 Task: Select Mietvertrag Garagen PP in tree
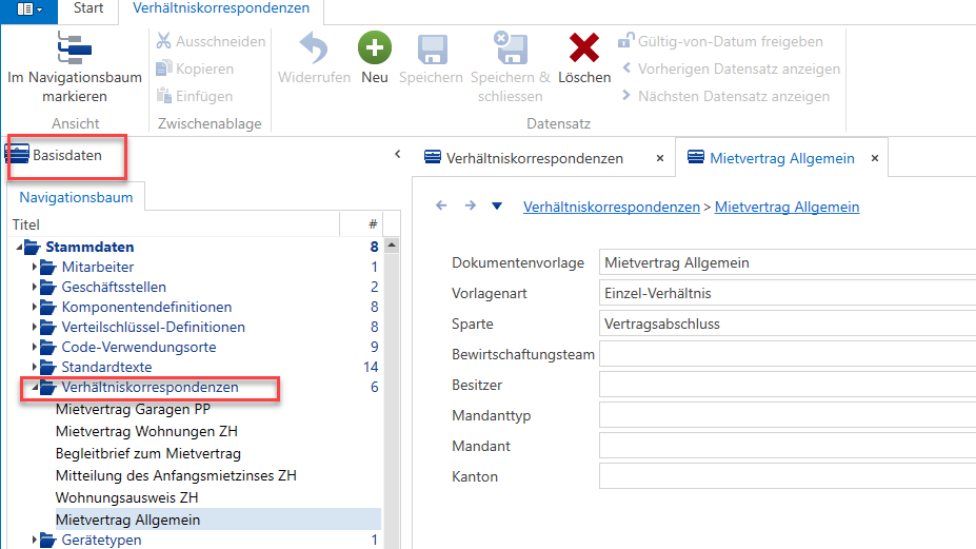[x=133, y=409]
